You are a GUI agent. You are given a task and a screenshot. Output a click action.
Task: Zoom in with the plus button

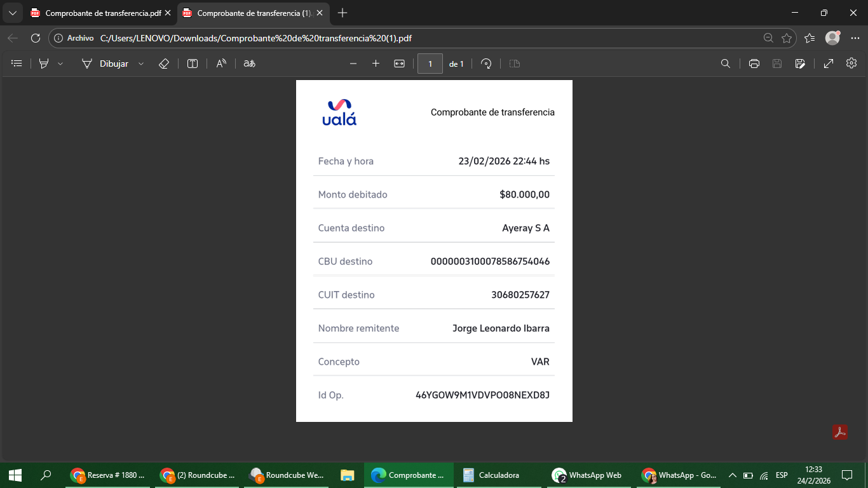pyautogui.click(x=376, y=64)
